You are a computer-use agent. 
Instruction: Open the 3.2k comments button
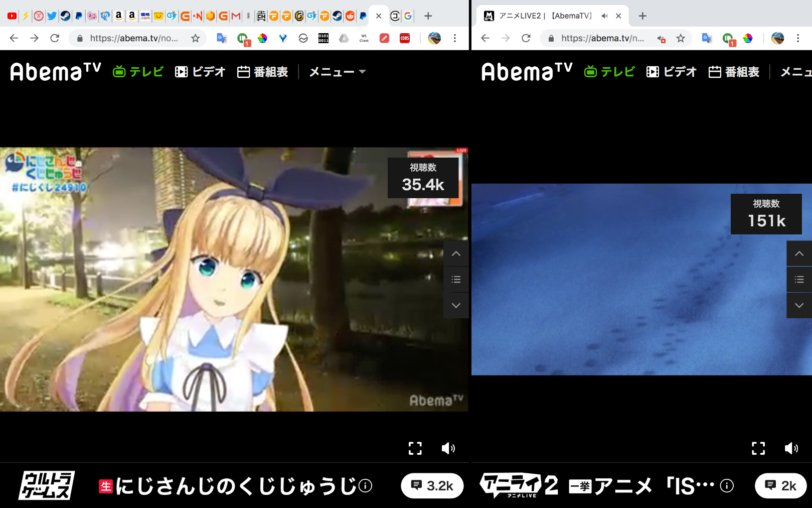tap(432, 485)
